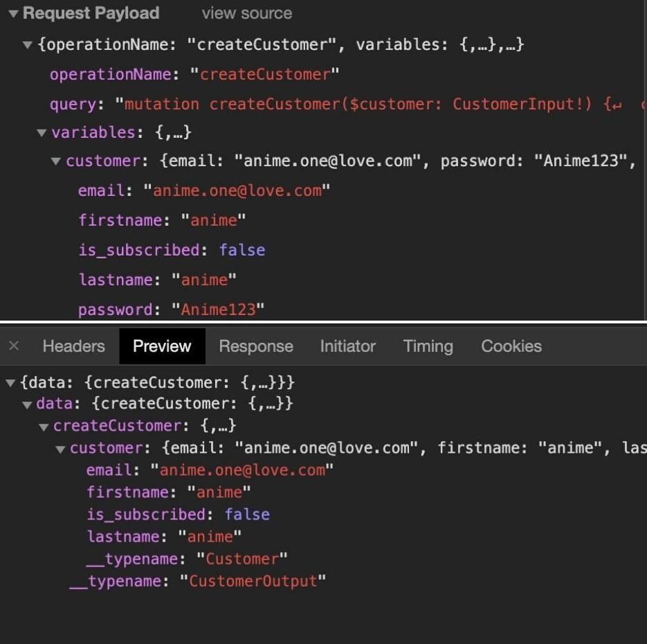
Task: Select the Preview tab
Action: pos(162,346)
